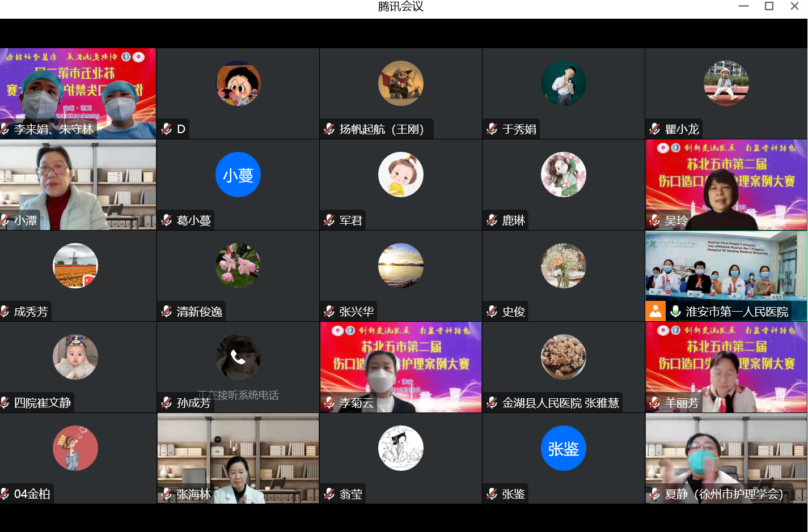Click the muted mic icon beside 于秀娟
The image size is (808, 532).
click(x=492, y=129)
